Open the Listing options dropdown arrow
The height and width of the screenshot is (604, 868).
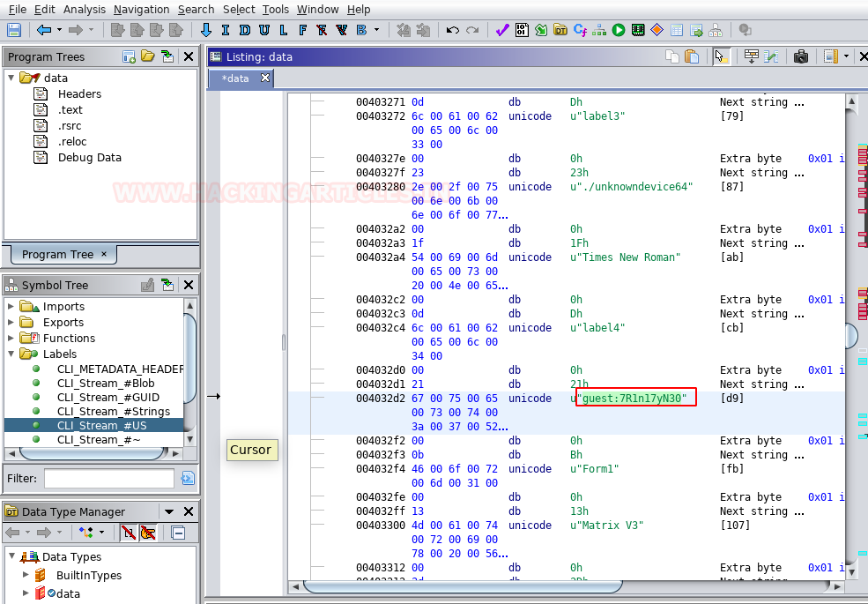(x=846, y=56)
